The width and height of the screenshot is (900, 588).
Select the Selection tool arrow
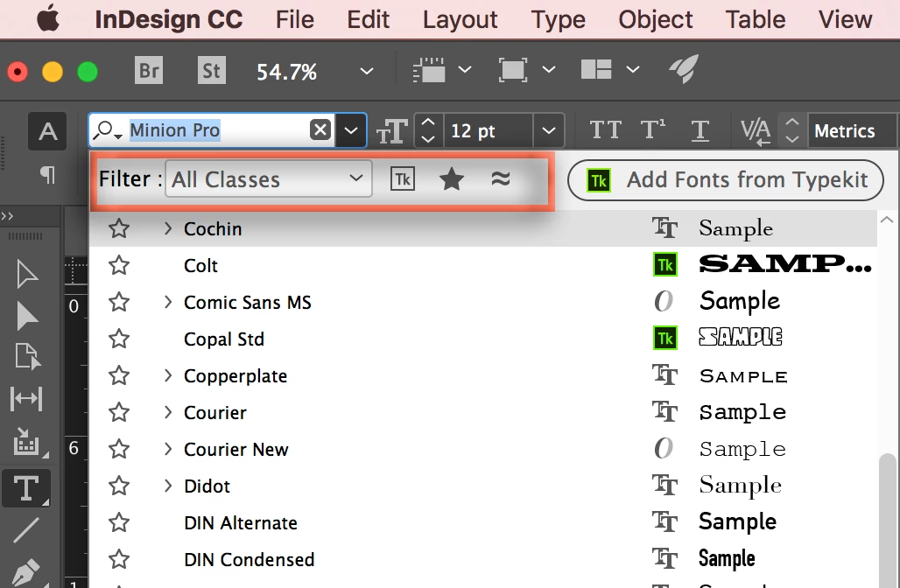click(x=27, y=274)
